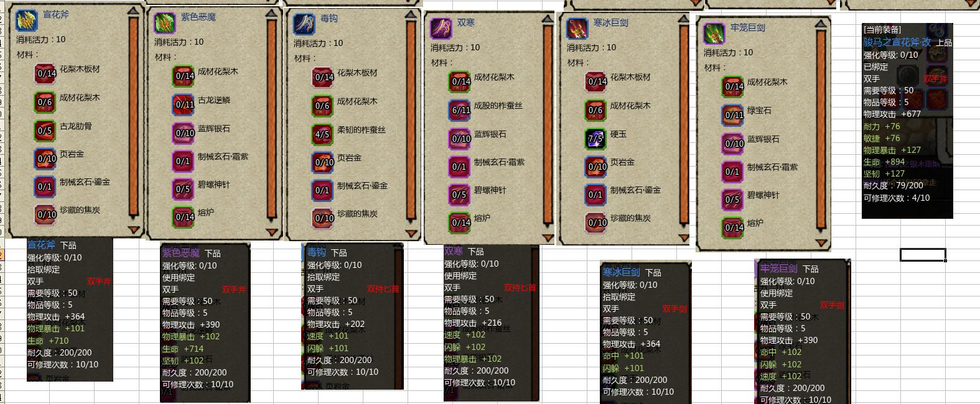Click 绿宝石 material icon in 牢笼巨剑 panel

733,115
